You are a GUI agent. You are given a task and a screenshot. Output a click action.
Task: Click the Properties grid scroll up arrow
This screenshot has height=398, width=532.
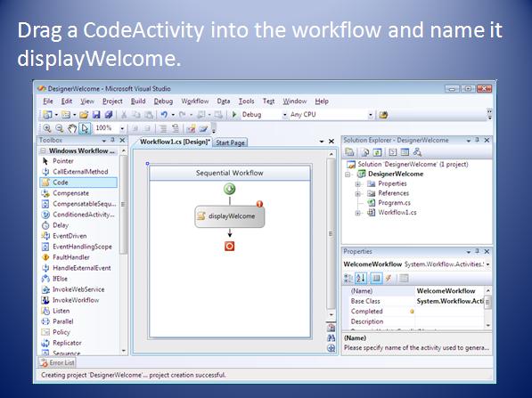tap(488, 291)
